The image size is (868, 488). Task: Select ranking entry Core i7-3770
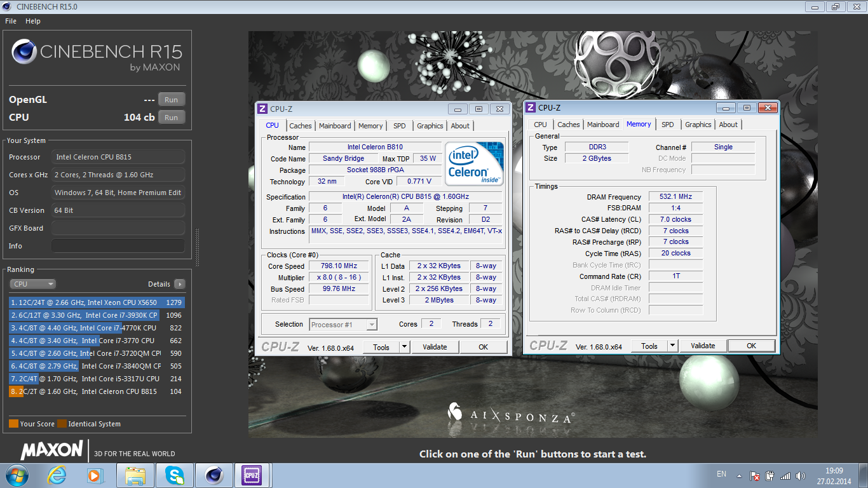(96, 341)
